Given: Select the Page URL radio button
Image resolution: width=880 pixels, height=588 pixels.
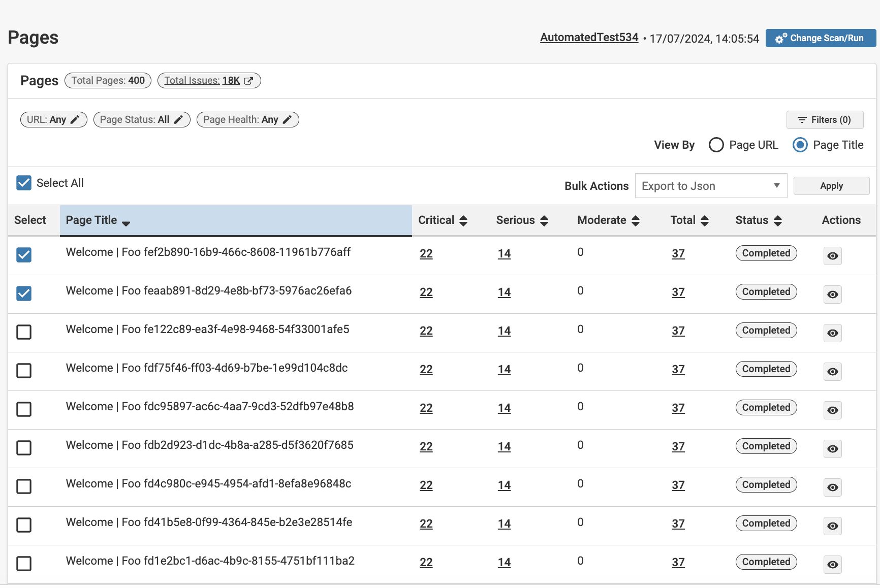Looking at the screenshot, I should [x=716, y=145].
